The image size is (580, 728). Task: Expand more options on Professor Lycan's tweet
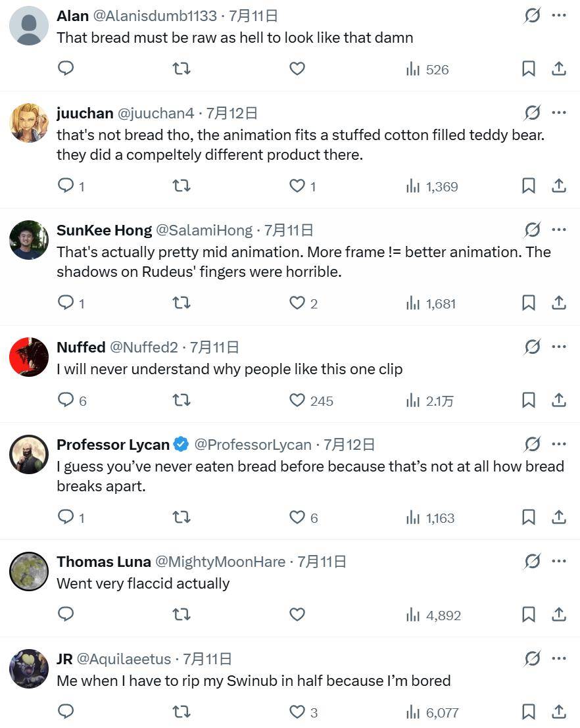point(559,445)
